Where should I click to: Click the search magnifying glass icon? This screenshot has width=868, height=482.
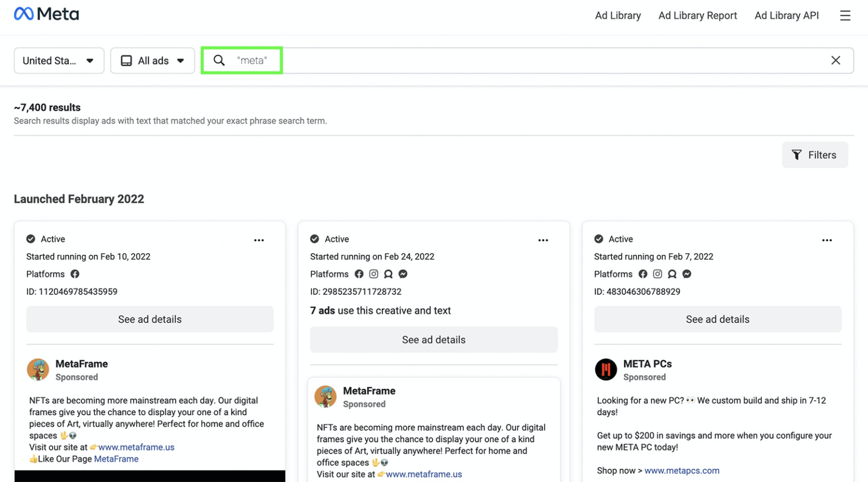219,60
